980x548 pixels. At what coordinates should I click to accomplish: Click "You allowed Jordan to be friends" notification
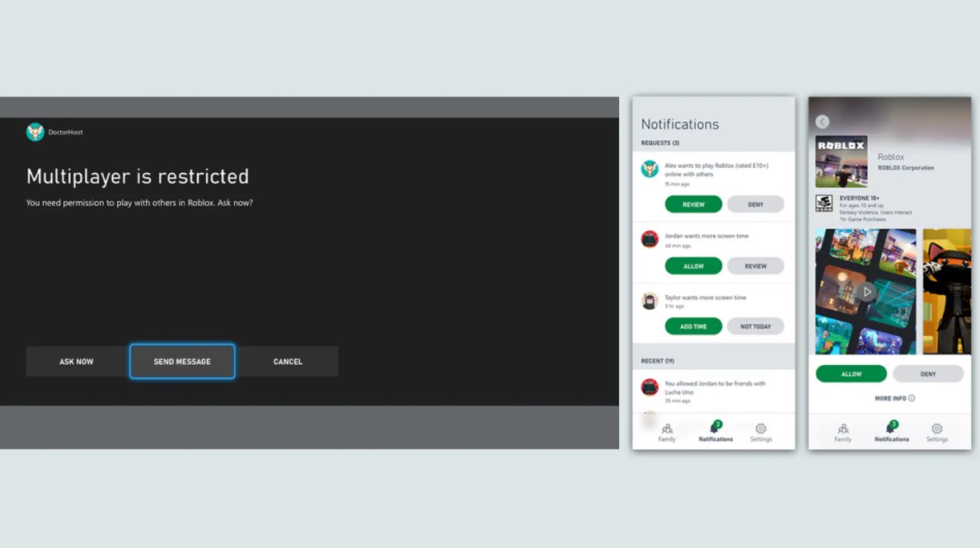(x=715, y=388)
